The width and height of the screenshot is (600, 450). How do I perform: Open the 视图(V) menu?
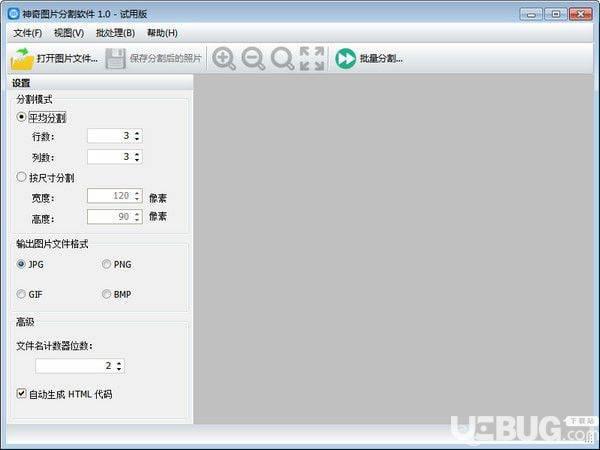69,33
